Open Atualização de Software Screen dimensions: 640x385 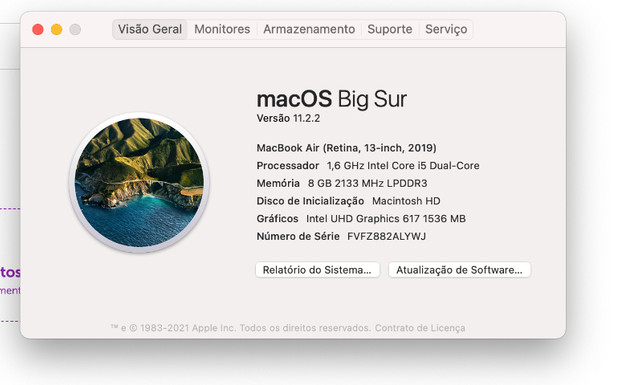[459, 270]
